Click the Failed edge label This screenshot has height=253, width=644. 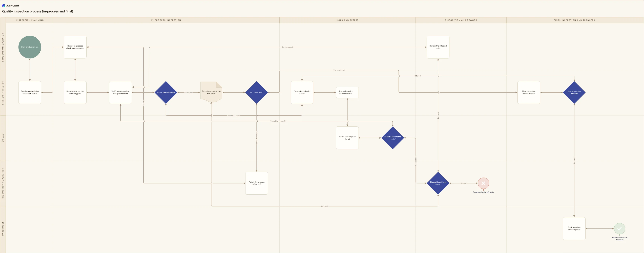[417, 76]
